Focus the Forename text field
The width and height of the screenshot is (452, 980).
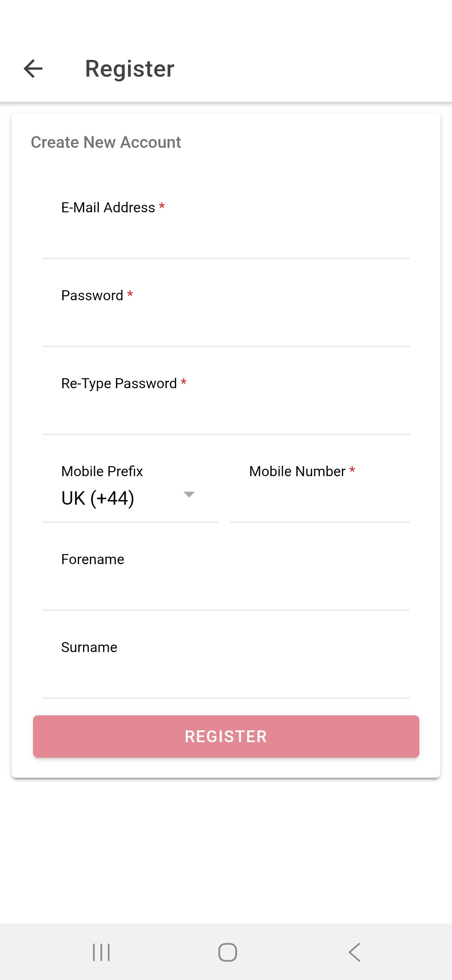226,591
